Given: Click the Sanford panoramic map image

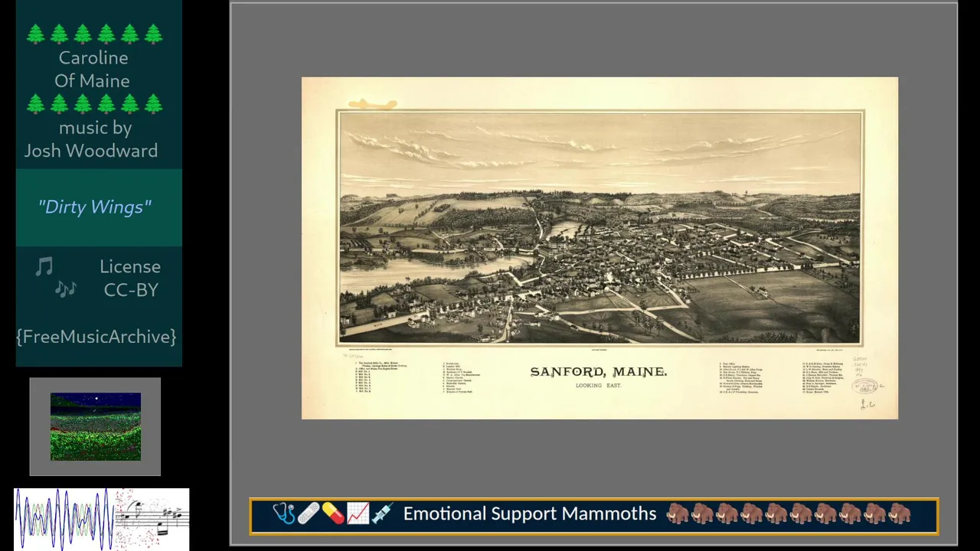Looking at the screenshot, I should point(600,248).
